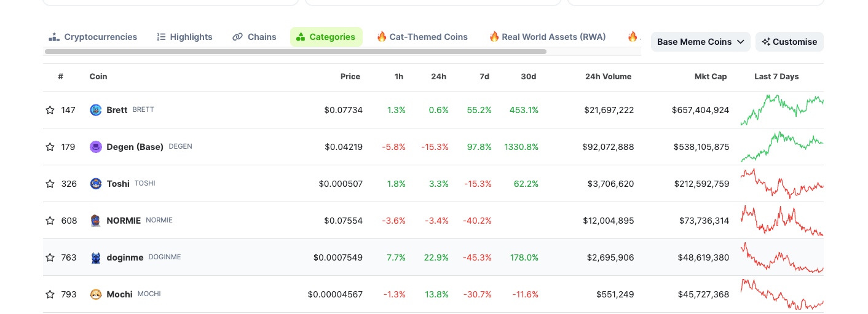The height and width of the screenshot is (314, 868).
Task: Sort by Price column header
Action: (x=350, y=77)
